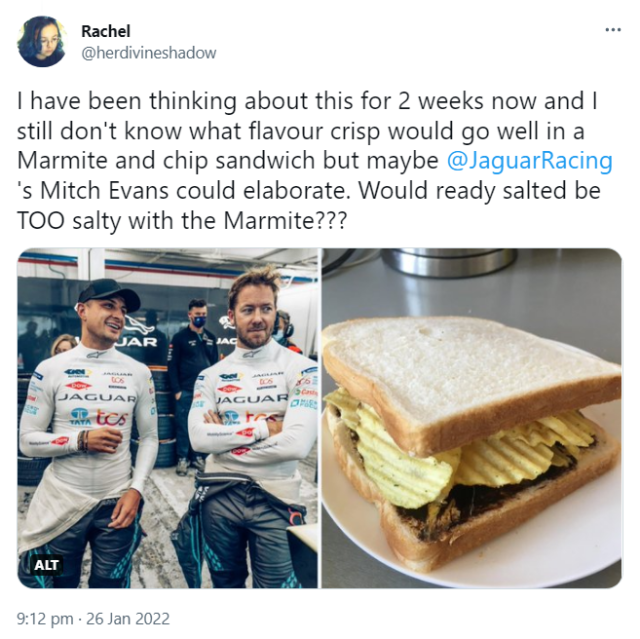Click Rachel's profile avatar picture
640x639 pixels.
[42, 41]
